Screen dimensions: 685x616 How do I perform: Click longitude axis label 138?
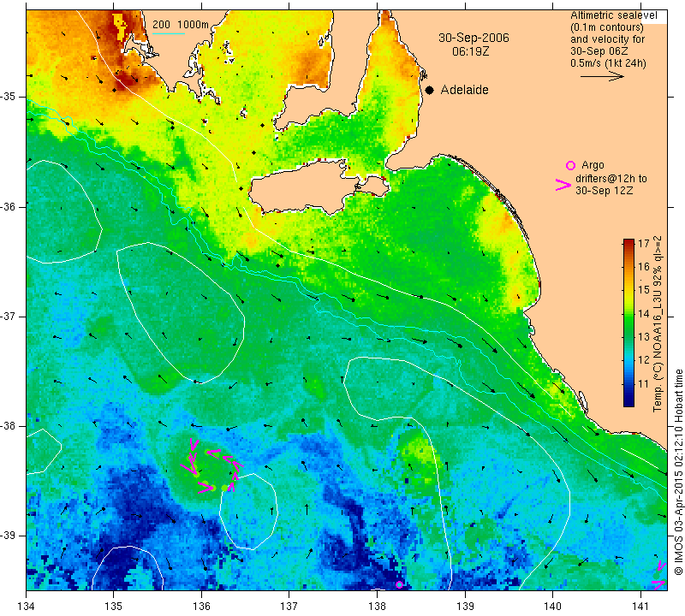pos(377,606)
